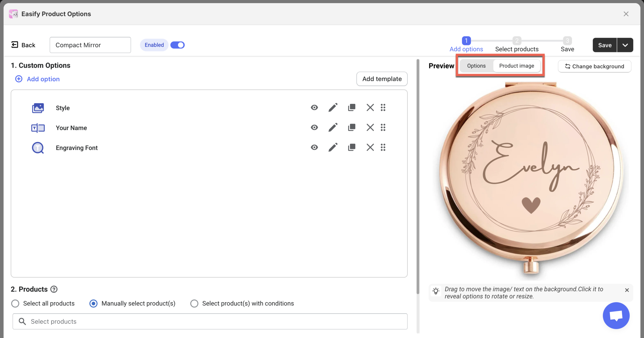Edit the Style option with pencil icon
Viewport: 644px width, 338px height.
pos(333,108)
